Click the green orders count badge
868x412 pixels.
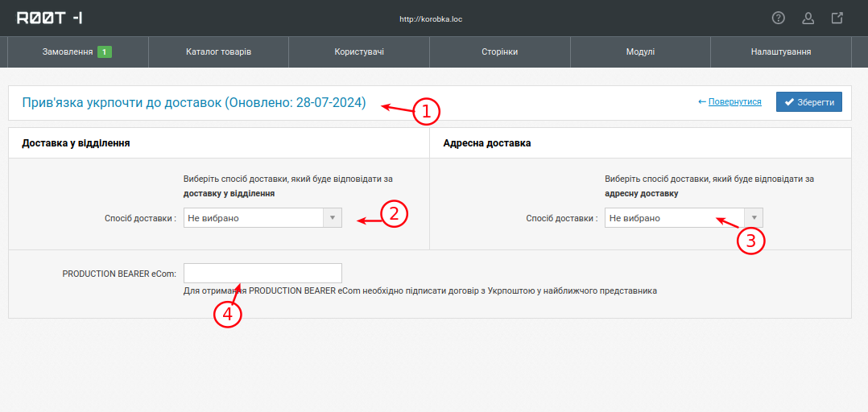point(105,52)
